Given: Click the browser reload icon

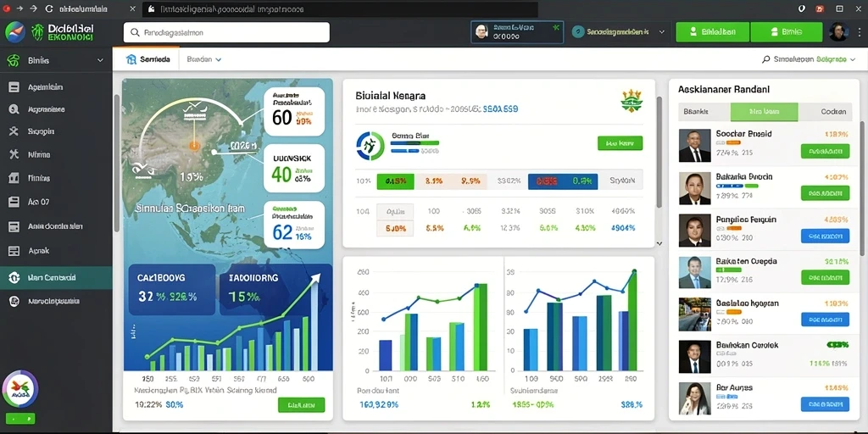Looking at the screenshot, I should tap(48, 8).
